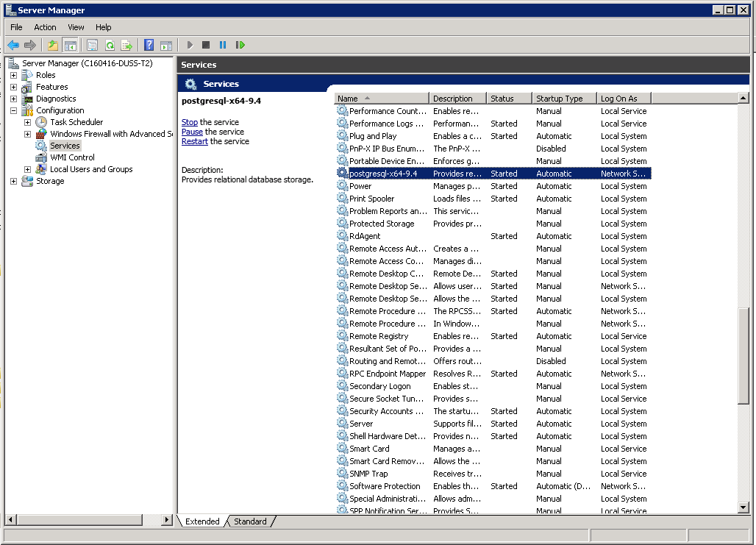Click the Stop the service link

(189, 122)
